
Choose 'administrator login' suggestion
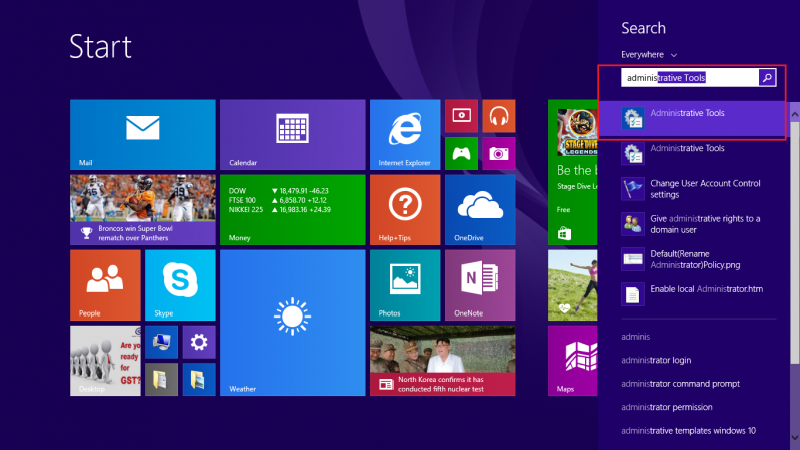[x=656, y=360]
